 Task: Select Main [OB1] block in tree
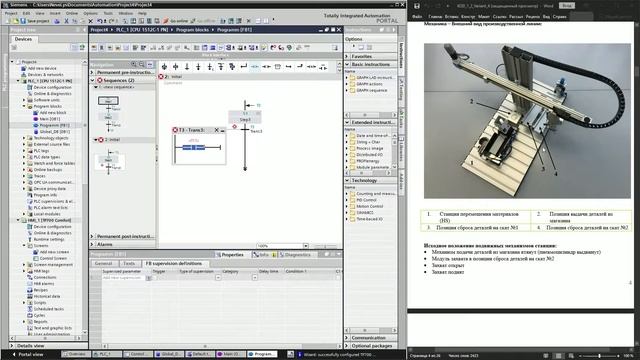pyautogui.click(x=49, y=119)
